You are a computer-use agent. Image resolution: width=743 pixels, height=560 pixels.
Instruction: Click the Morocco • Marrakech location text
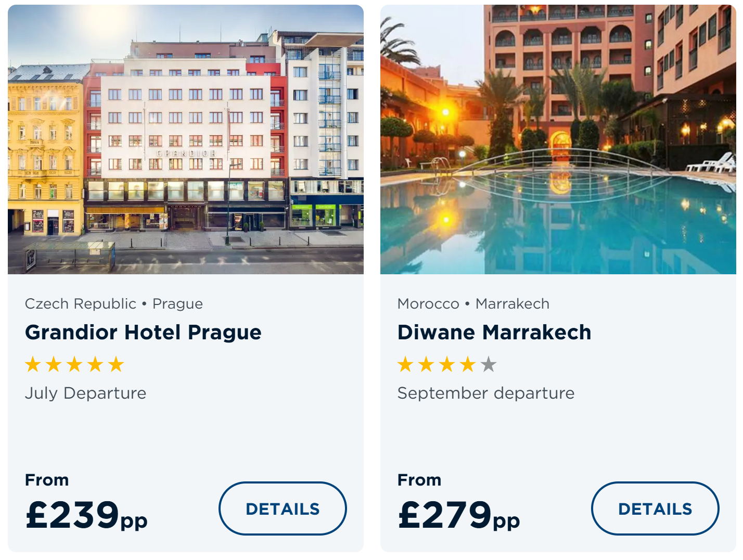coord(473,304)
